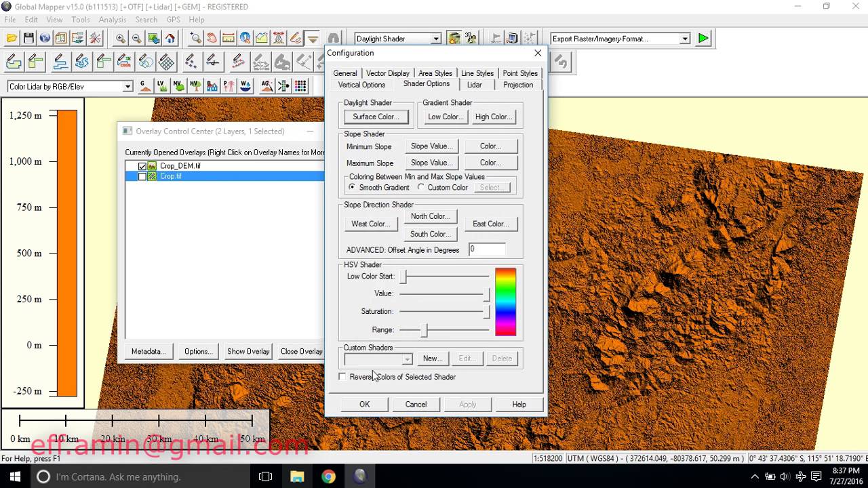Filter Lidar by building (B) icon
This screenshot has width=868, height=488.
click(x=212, y=86)
